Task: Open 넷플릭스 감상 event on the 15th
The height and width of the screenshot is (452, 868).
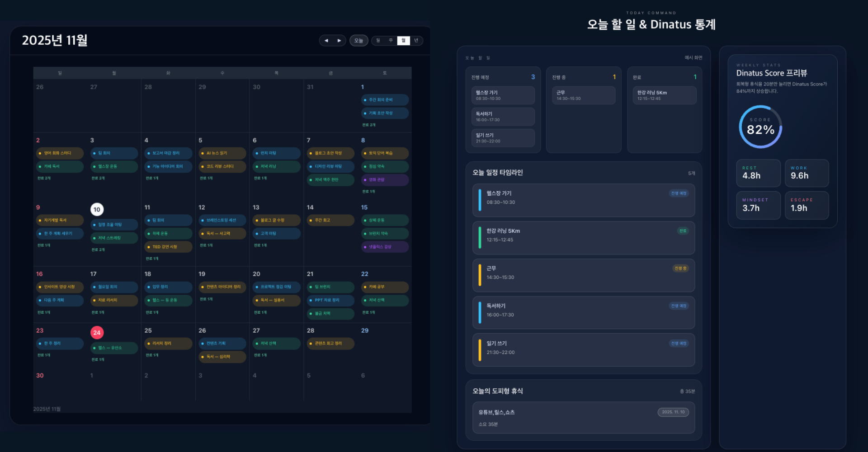Action: (385, 247)
